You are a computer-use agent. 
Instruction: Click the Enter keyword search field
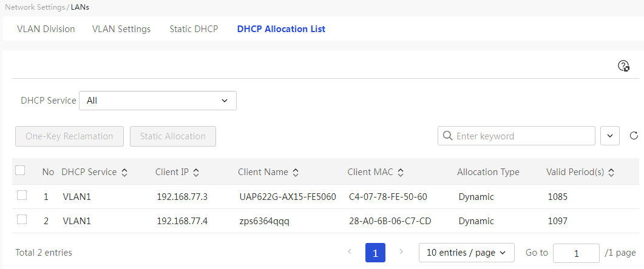coord(517,136)
